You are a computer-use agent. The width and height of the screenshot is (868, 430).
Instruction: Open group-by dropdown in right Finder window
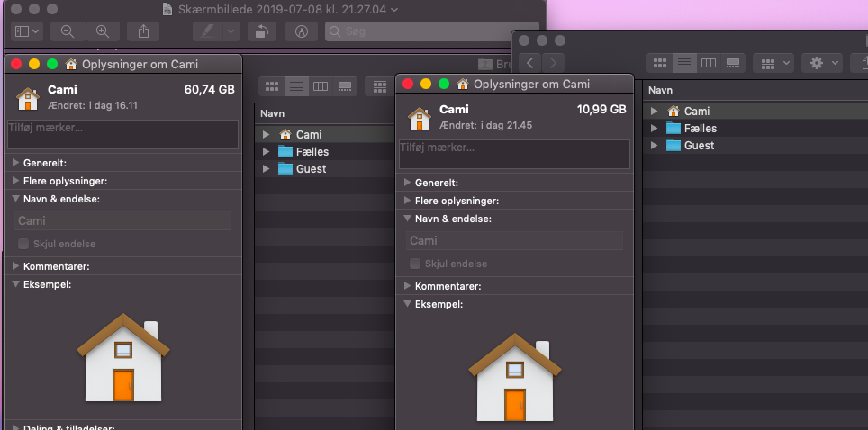click(x=773, y=63)
